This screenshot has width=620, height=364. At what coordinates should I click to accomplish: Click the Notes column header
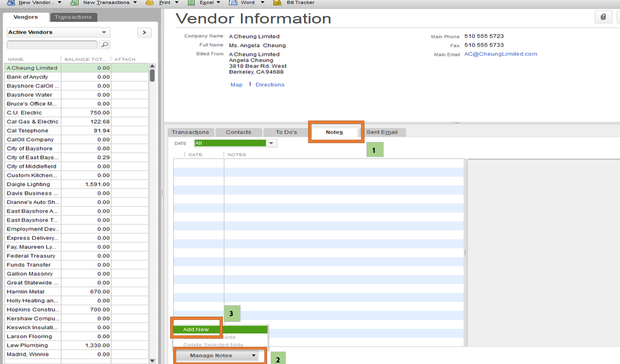(236, 154)
